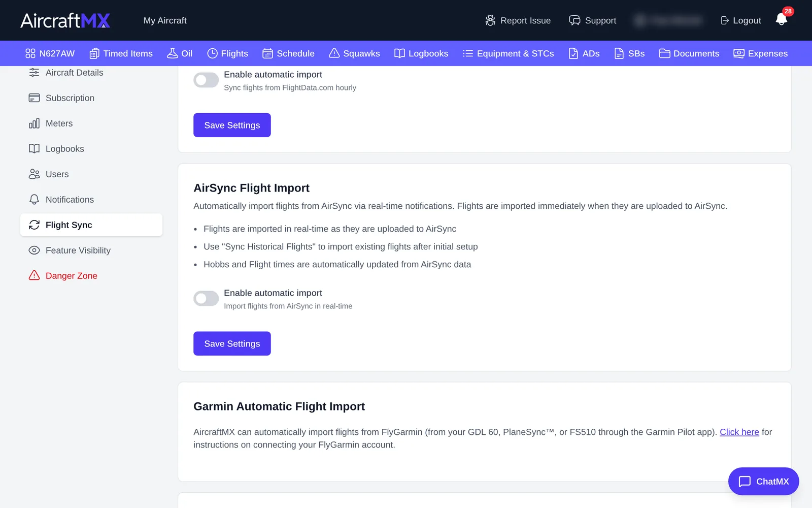The width and height of the screenshot is (812, 508).
Task: Open Logbooks settings in the sidebar
Action: (91, 149)
